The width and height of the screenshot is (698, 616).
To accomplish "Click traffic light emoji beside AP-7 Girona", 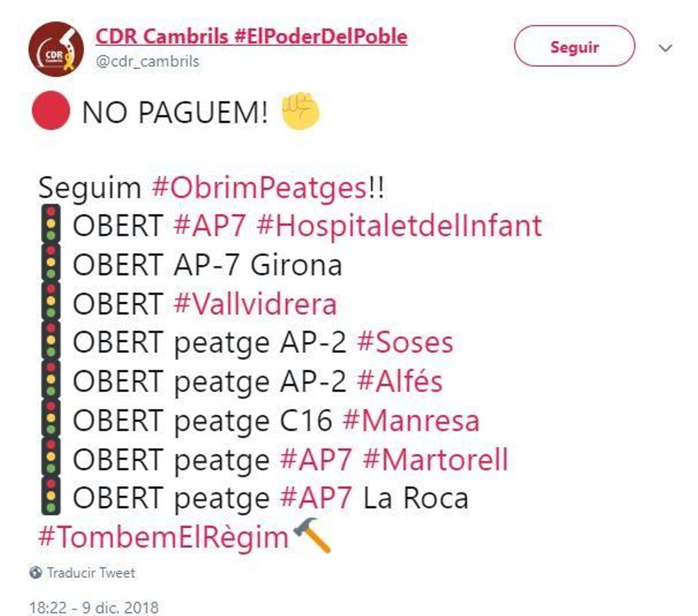I will [x=51, y=262].
